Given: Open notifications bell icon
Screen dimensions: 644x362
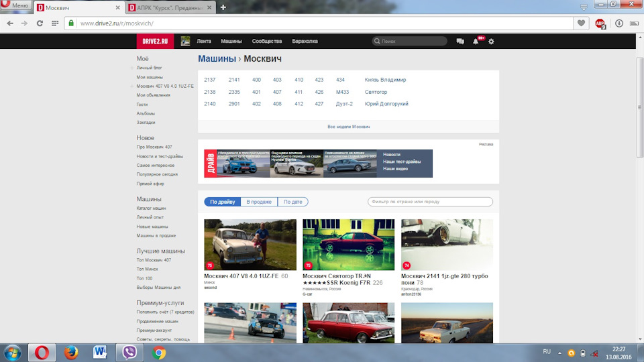Looking at the screenshot, I should (x=476, y=41).
